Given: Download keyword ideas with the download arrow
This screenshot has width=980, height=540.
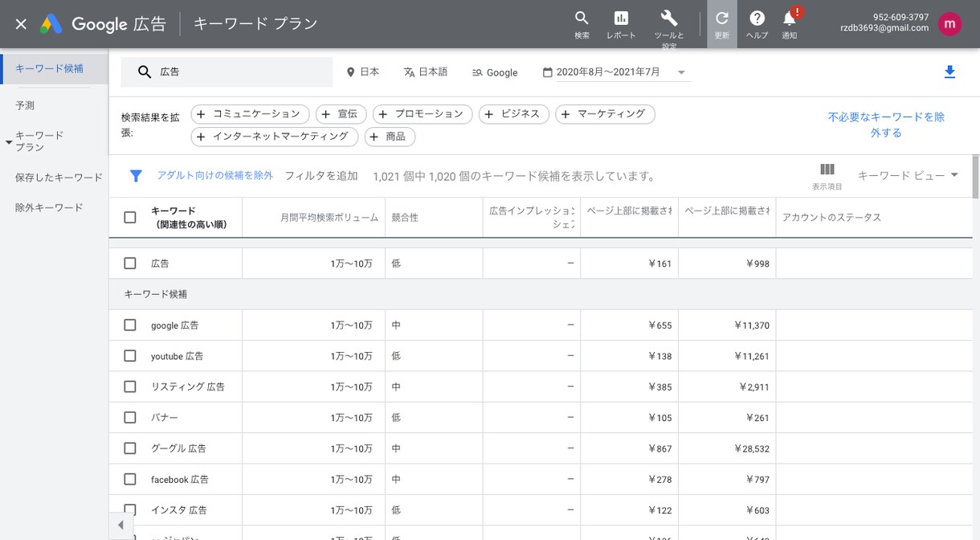Looking at the screenshot, I should coord(949,72).
